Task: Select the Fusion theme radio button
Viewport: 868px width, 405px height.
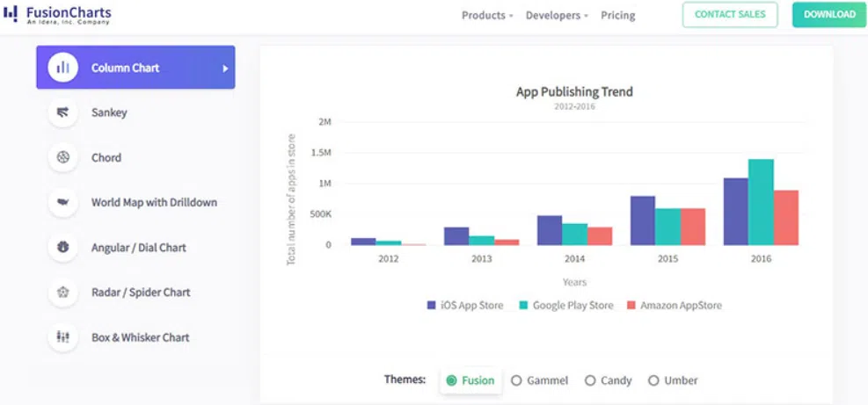Action: coord(451,380)
